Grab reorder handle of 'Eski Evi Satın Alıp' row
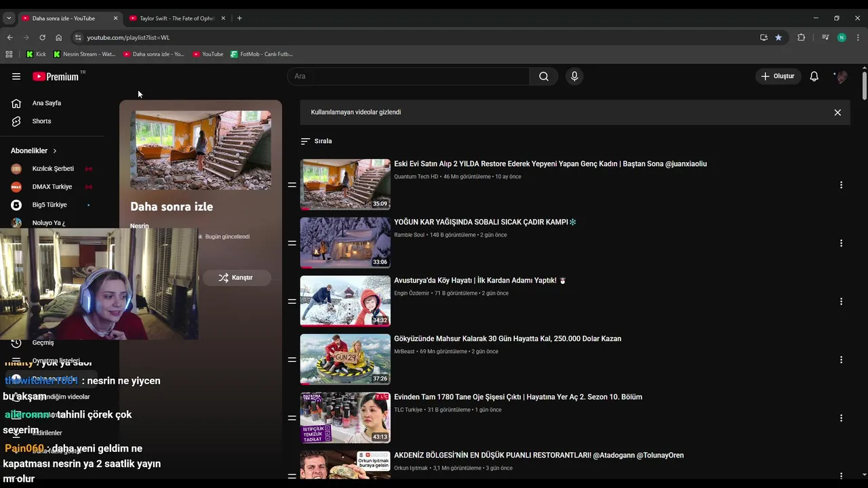 pos(292,185)
